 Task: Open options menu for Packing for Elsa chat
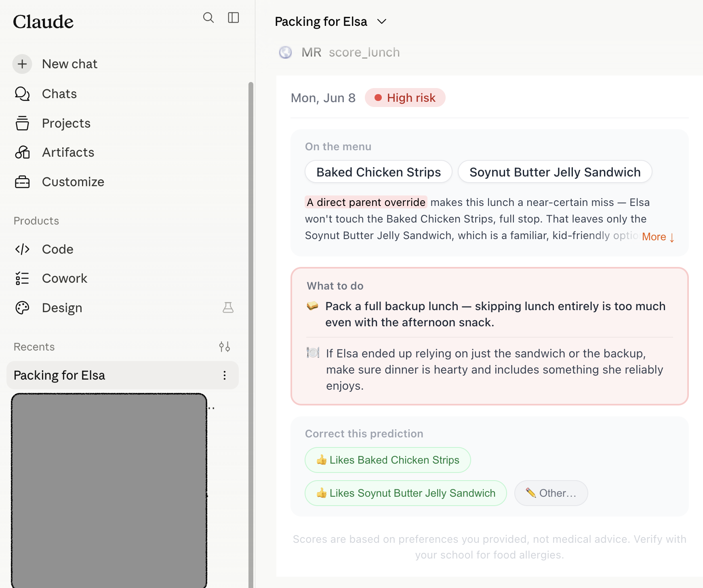pos(225,375)
